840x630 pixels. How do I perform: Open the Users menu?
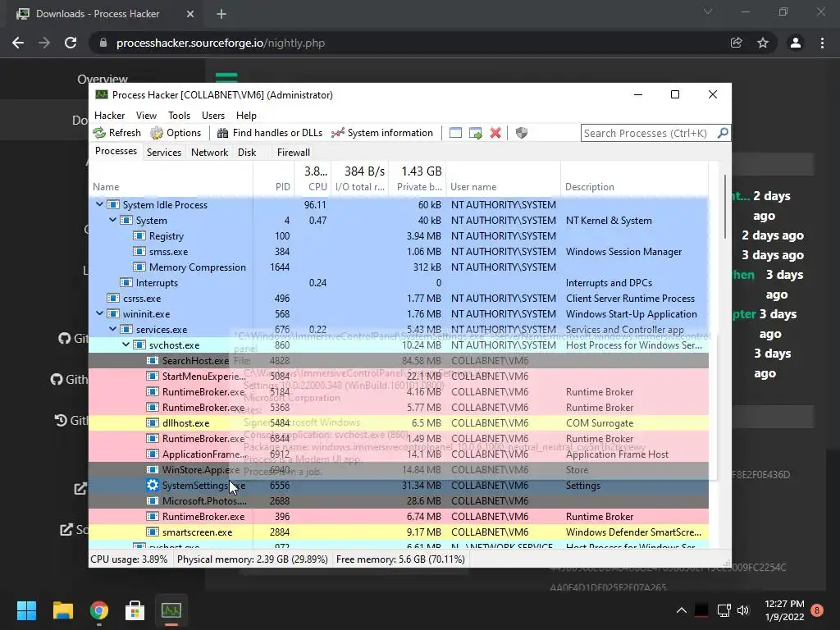pyautogui.click(x=213, y=115)
